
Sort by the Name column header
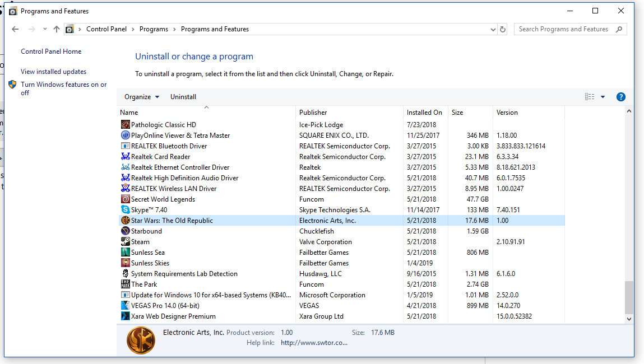coord(207,112)
